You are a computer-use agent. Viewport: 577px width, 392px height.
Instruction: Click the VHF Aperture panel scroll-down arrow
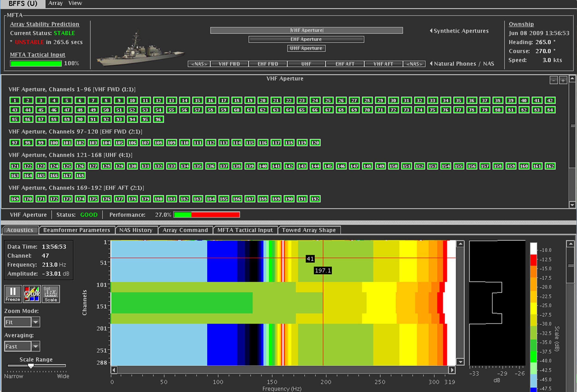[x=572, y=205]
